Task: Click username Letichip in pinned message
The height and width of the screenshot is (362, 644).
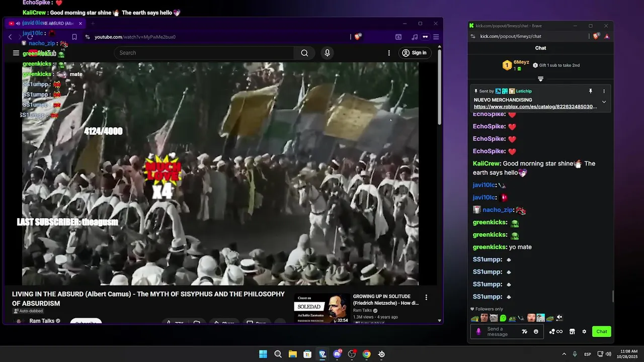Action: pyautogui.click(x=524, y=91)
